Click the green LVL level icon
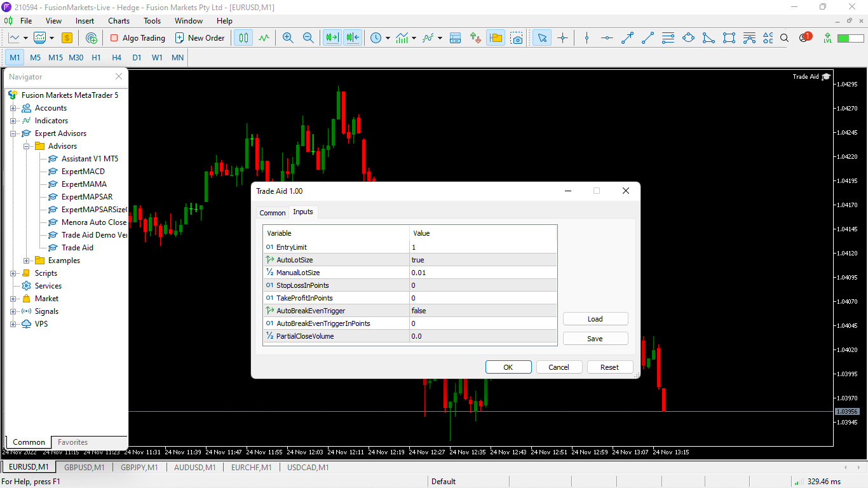Screen dimensions: 868x488 (x=827, y=38)
